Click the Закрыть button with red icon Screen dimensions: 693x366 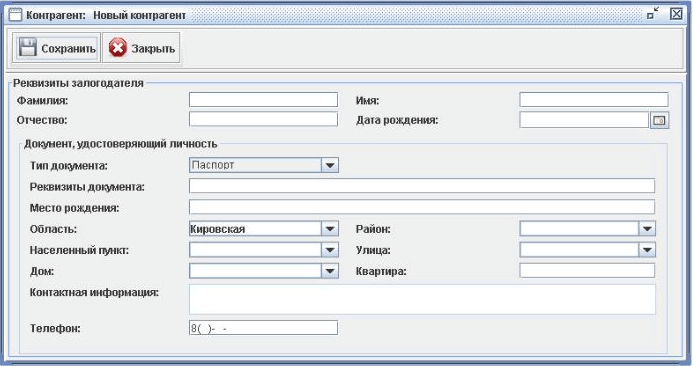tap(141, 48)
